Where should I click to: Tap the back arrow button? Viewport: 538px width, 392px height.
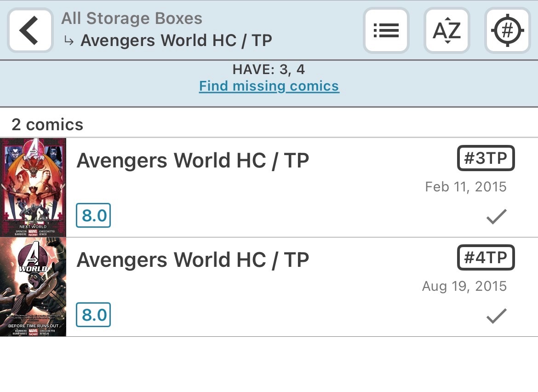pos(30,31)
